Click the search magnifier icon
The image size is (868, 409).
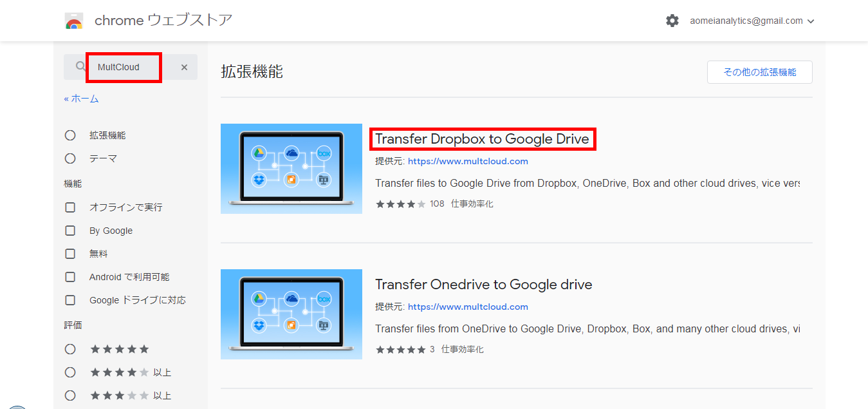(80, 67)
